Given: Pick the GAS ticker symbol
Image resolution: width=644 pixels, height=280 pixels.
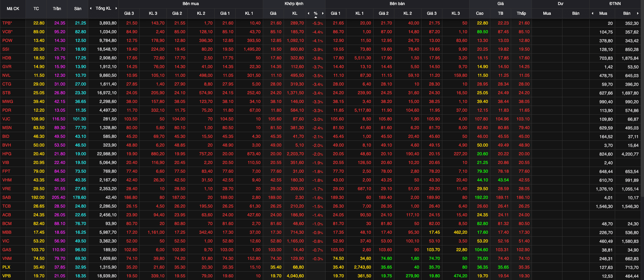Looking at the screenshot, I should click(x=7, y=250).
